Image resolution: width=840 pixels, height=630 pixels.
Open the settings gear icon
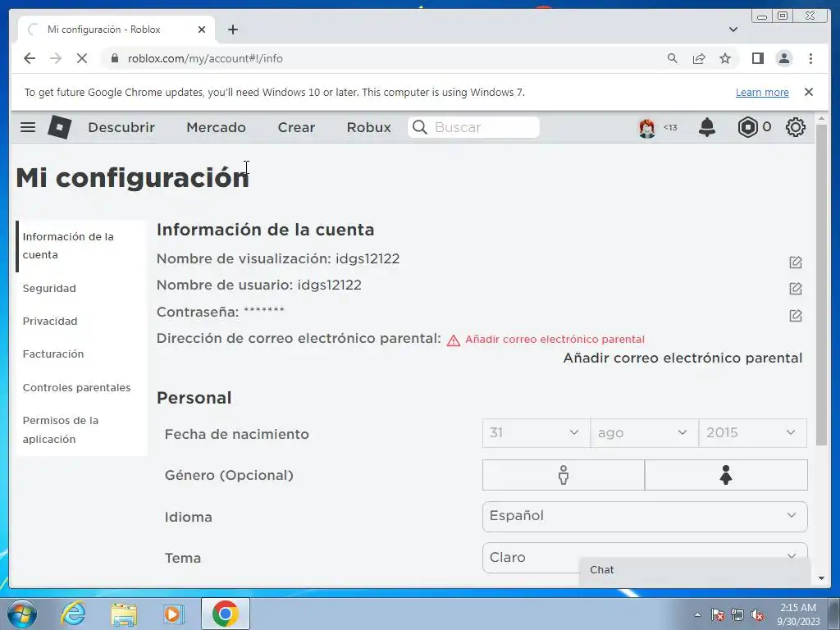[x=796, y=127]
